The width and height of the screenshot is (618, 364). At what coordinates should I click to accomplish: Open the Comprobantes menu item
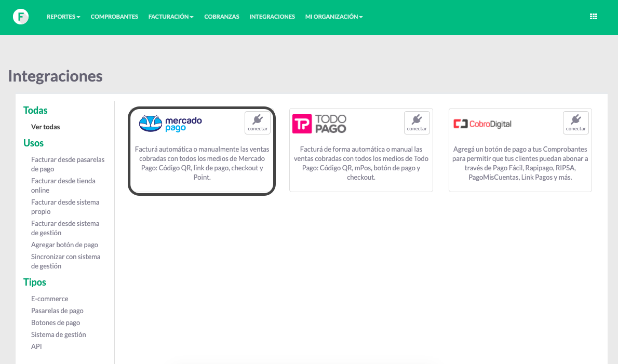(114, 17)
